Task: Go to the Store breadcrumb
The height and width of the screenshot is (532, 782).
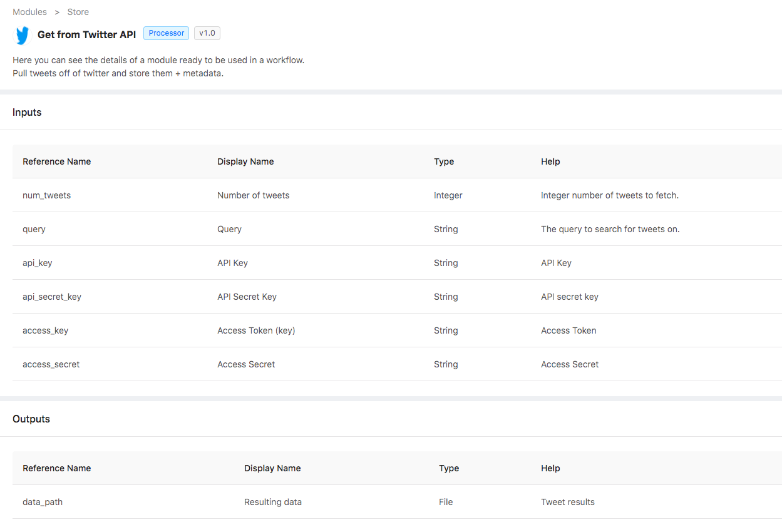Action: point(78,12)
